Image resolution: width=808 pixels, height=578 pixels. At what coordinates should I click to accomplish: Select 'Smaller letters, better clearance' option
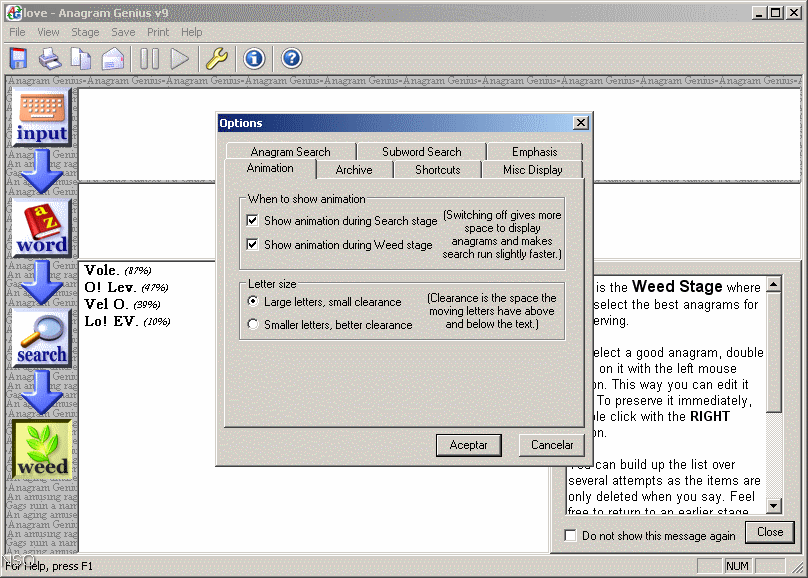253,325
